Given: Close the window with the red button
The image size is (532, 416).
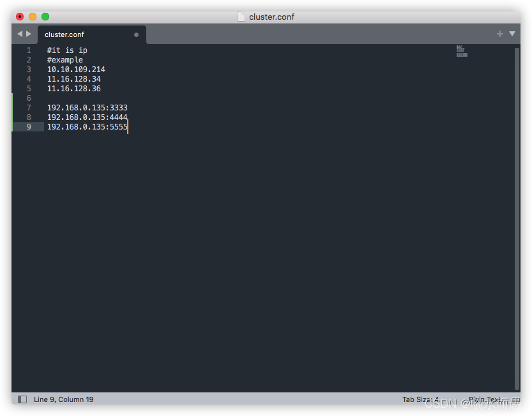Looking at the screenshot, I should pos(20,17).
